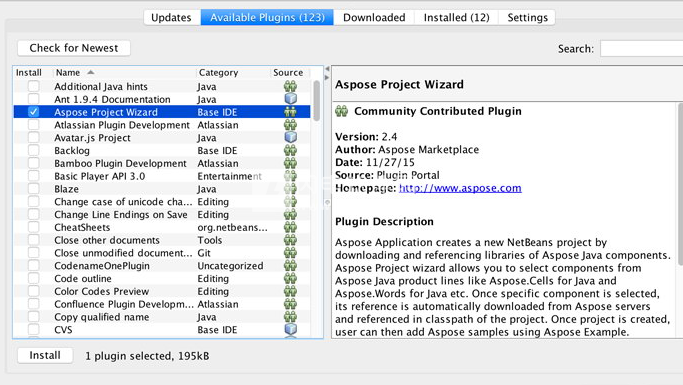Select CheatSheets plugin row
683x385 pixels.
pos(162,227)
